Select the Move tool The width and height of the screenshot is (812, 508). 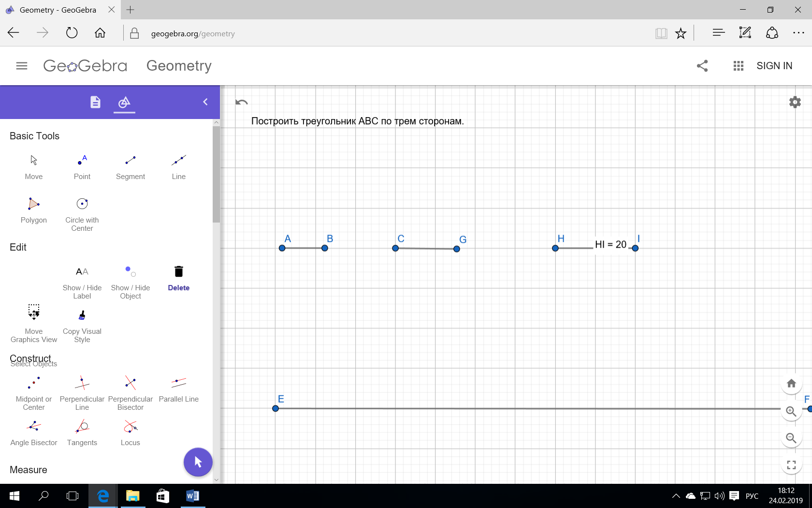34,167
